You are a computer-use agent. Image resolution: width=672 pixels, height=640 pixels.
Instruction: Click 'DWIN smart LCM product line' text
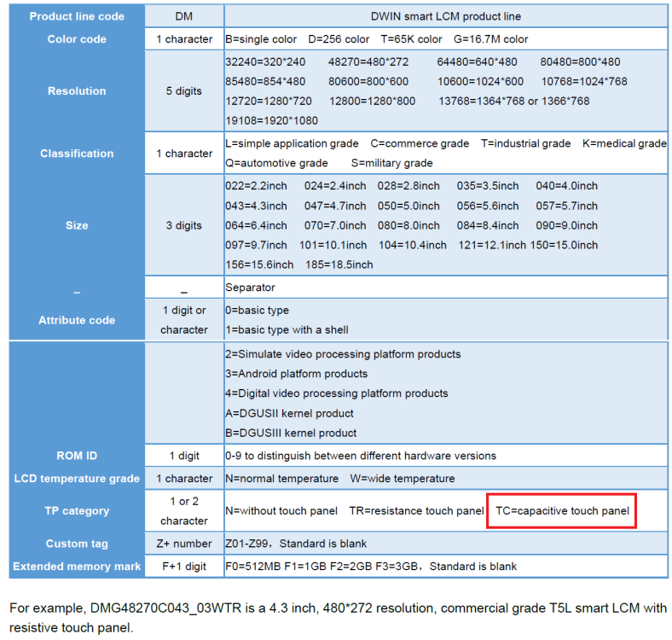(446, 16)
